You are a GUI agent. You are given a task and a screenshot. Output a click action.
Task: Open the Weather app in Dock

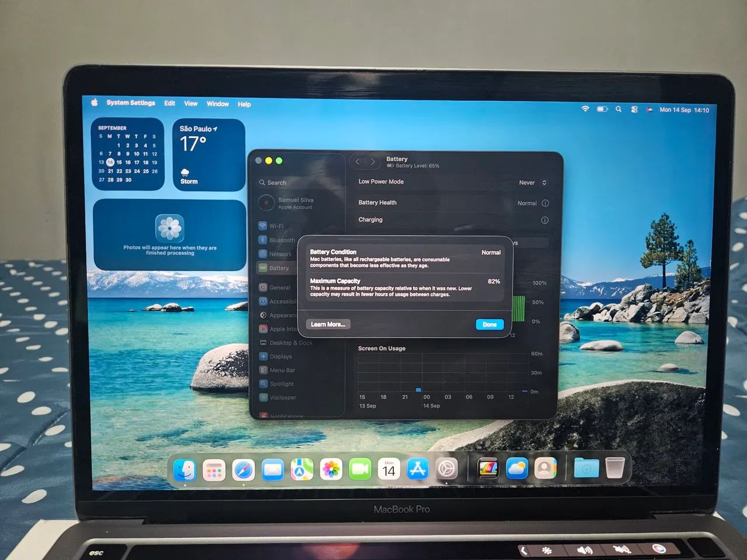pos(516,468)
